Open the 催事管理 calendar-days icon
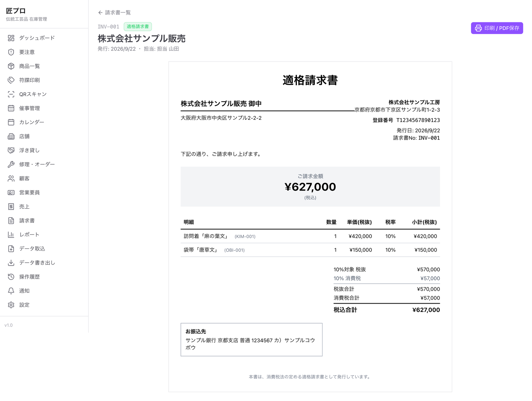The image size is (532, 401). point(11,108)
